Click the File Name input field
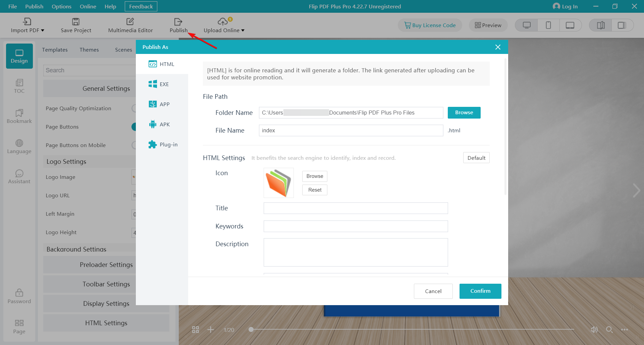 pos(351,130)
